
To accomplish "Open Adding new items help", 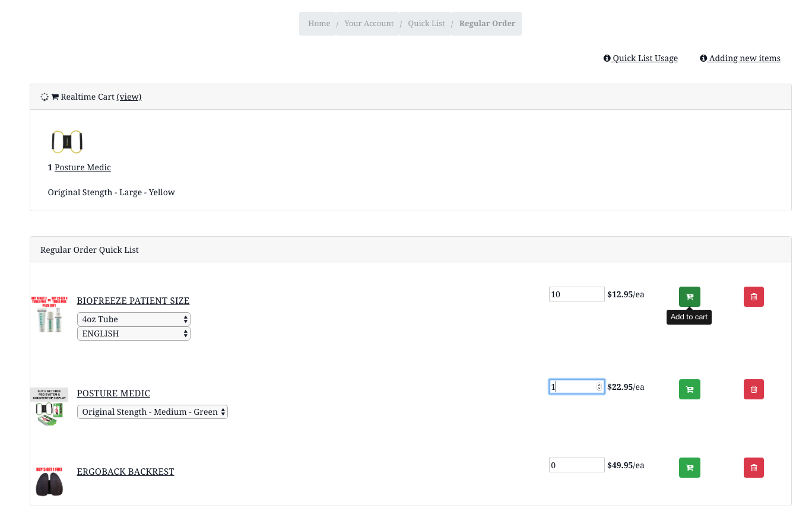I will click(740, 58).
